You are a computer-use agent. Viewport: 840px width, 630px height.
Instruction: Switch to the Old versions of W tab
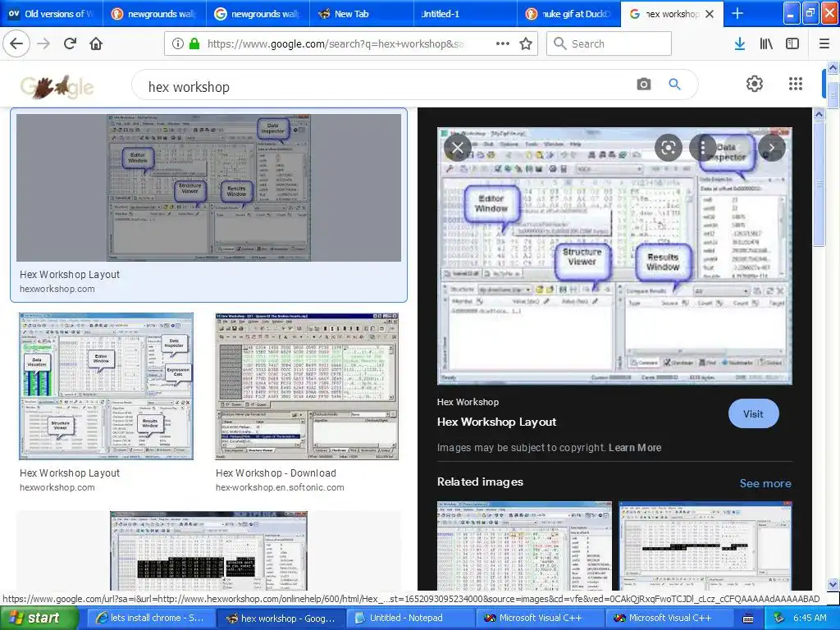click(x=52, y=13)
